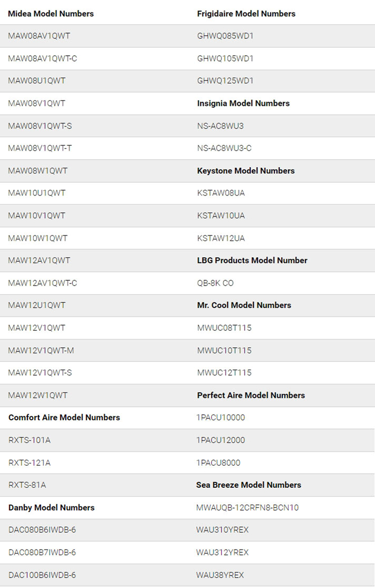Click the Danby Model Numbers heading

(51, 508)
